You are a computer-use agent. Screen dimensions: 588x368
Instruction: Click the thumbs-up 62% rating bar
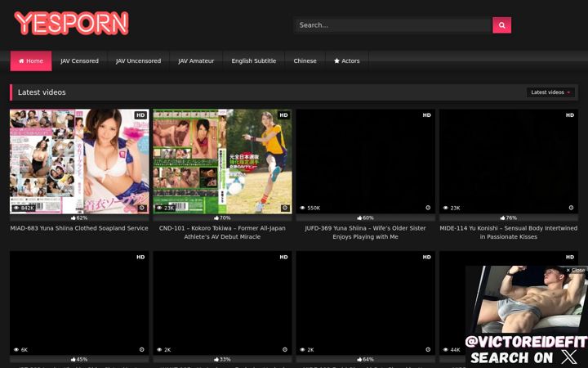tap(79, 218)
